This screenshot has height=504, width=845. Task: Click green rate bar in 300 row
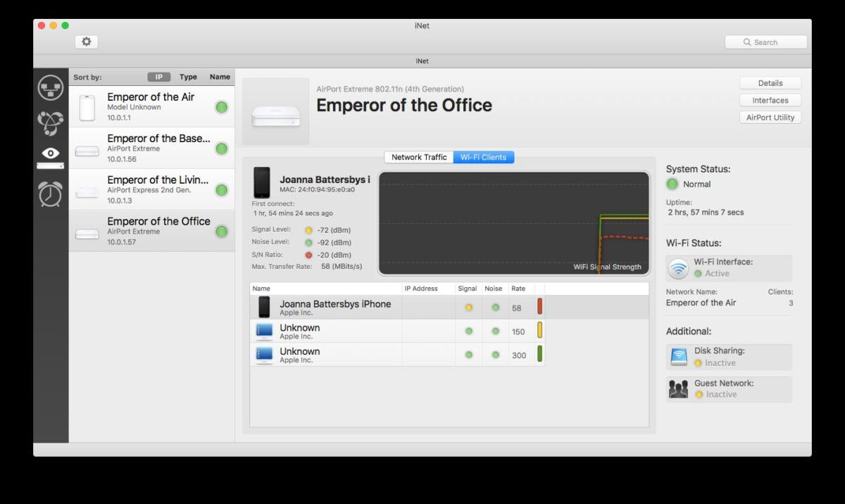[x=540, y=355]
